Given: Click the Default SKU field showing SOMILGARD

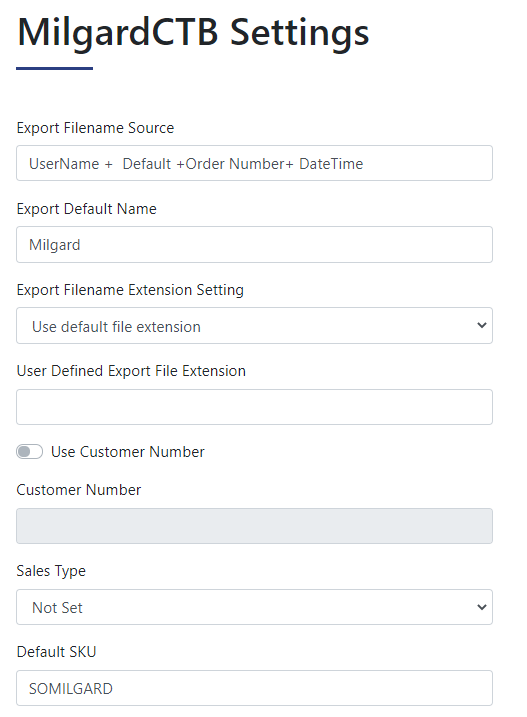Looking at the screenshot, I should [254, 688].
